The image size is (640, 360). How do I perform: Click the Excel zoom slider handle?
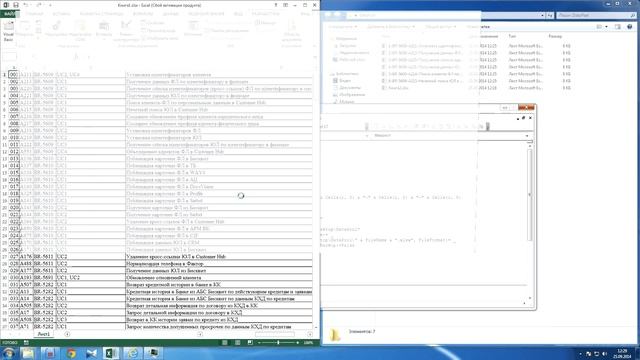(x=278, y=342)
